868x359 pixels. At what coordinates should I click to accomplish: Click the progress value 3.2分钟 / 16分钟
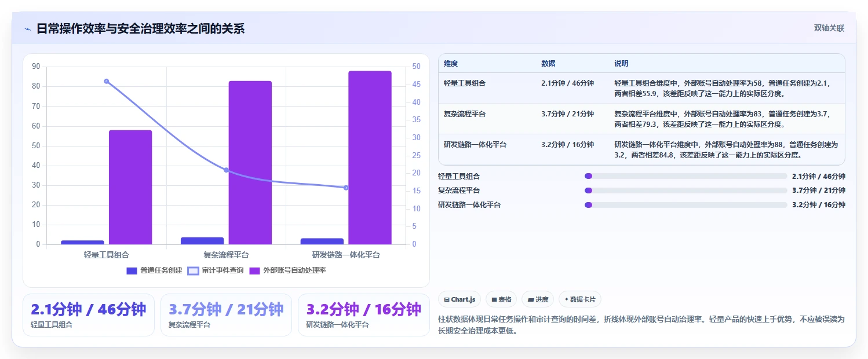coord(818,204)
